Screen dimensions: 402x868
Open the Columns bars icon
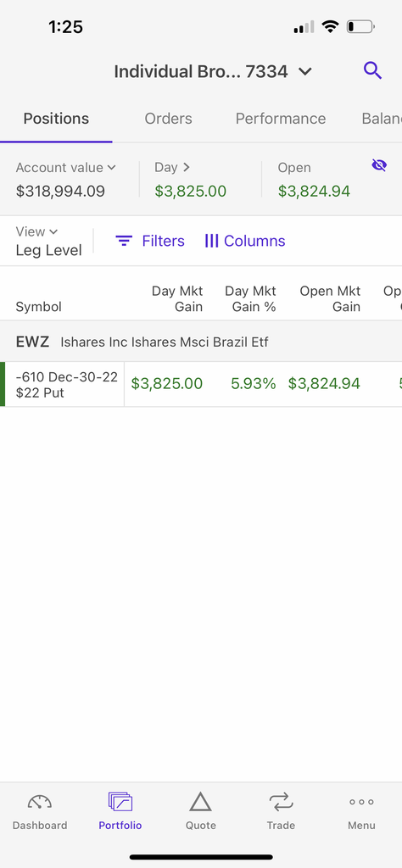point(211,241)
